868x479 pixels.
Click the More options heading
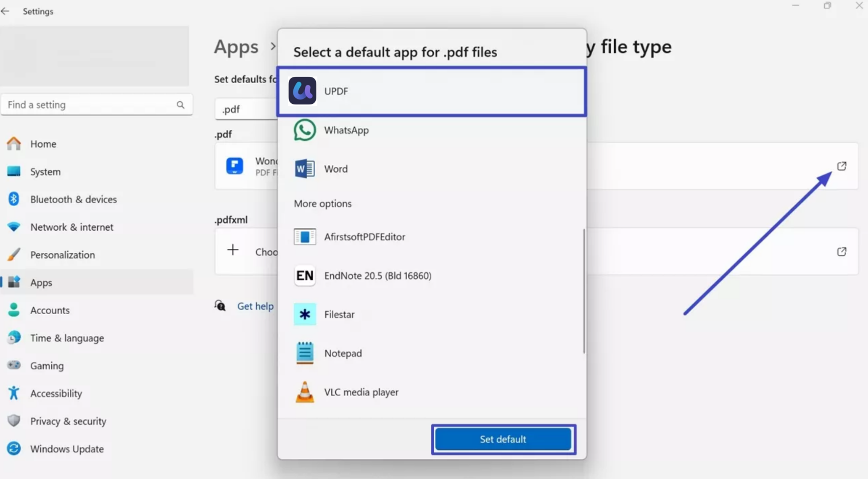pos(322,204)
